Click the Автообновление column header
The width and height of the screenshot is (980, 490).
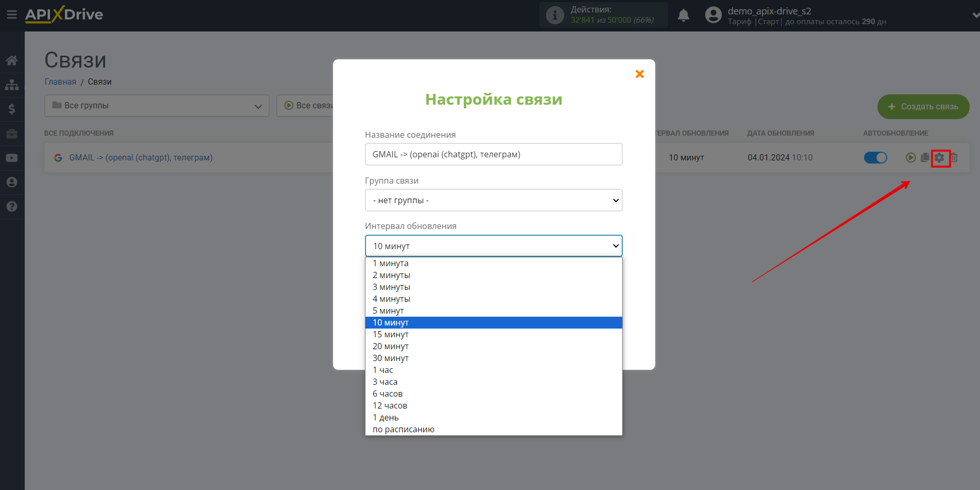pos(895,133)
